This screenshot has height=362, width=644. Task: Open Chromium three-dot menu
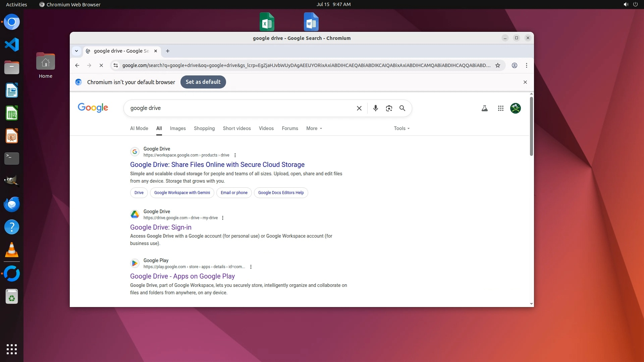[x=526, y=65]
